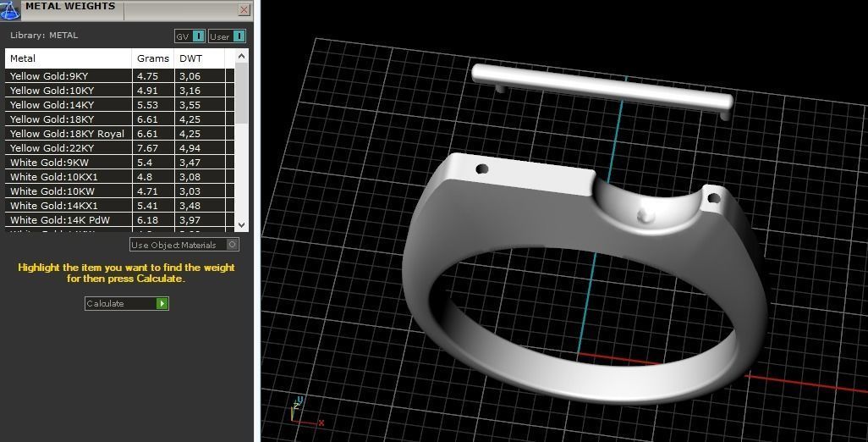Select White Gold:10KX1 row
868x442 pixels.
119,177
